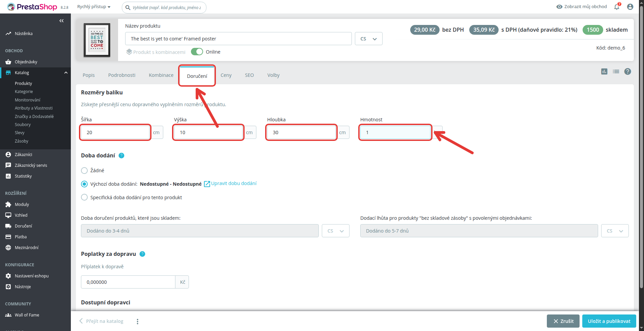Open the three-dot more actions menu
644x331 pixels.
click(x=137, y=322)
